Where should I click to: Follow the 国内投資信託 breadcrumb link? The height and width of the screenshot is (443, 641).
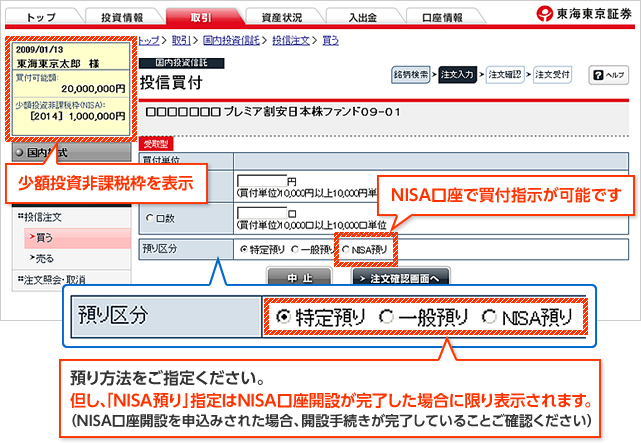(231, 40)
